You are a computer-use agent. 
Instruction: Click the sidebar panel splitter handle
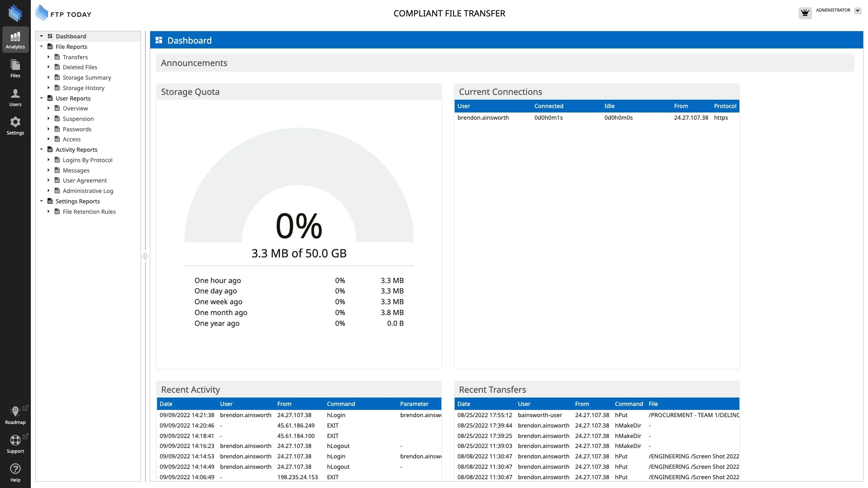click(x=145, y=256)
